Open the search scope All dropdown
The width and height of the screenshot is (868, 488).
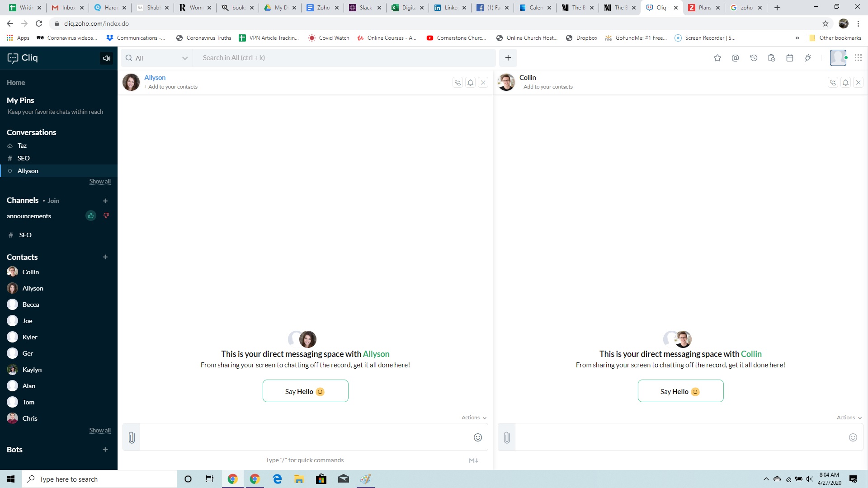(x=157, y=58)
